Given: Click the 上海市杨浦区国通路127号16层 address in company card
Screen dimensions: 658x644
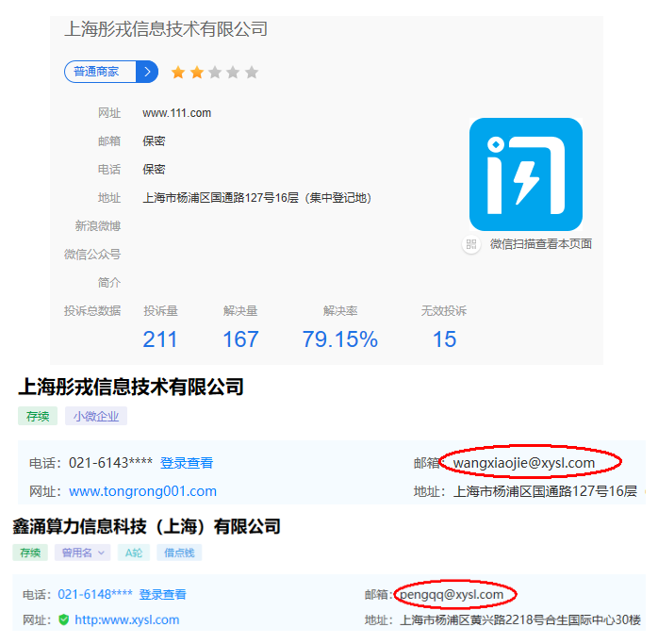Looking at the screenshot, I should (545, 491).
